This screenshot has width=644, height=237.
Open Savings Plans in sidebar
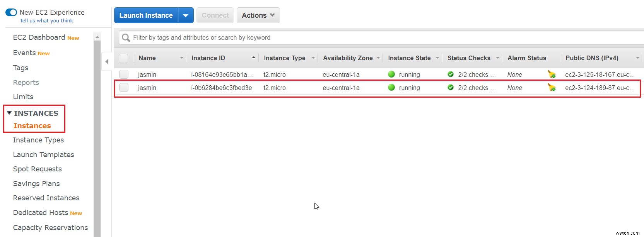(36, 184)
